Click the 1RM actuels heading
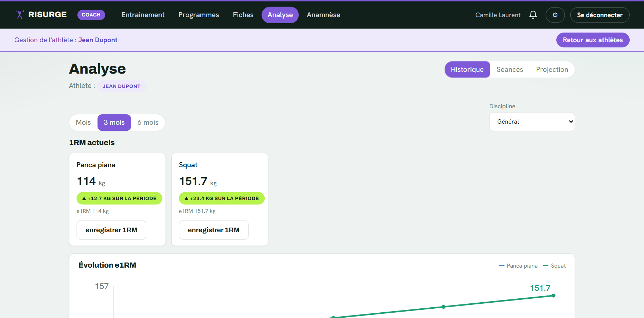This screenshot has height=318, width=644. tap(92, 143)
